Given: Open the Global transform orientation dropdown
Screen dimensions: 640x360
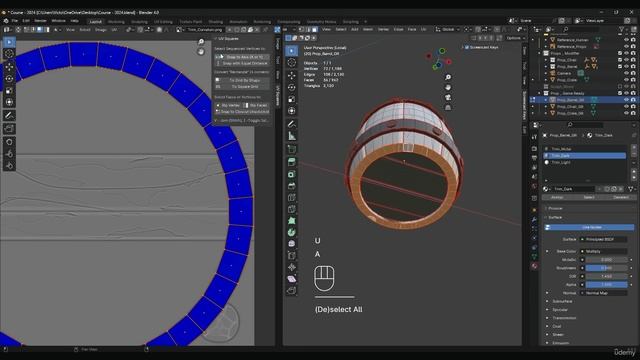Looking at the screenshot, I should coord(447,29).
